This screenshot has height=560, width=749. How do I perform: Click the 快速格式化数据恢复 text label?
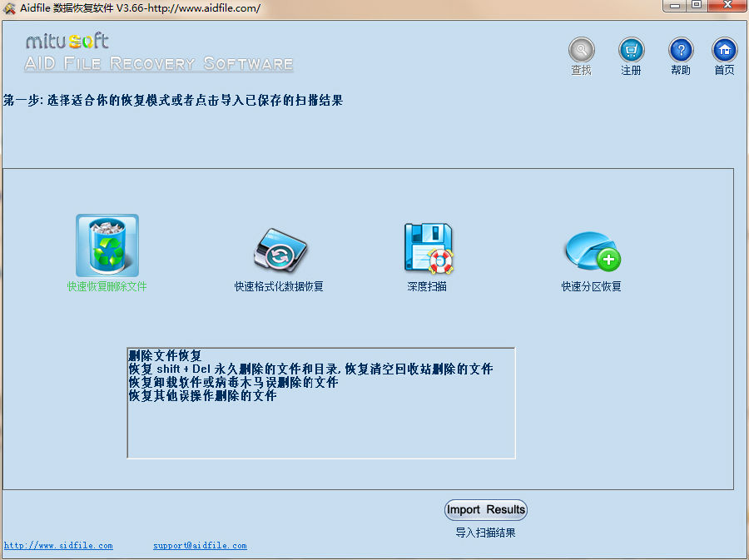[x=279, y=287]
